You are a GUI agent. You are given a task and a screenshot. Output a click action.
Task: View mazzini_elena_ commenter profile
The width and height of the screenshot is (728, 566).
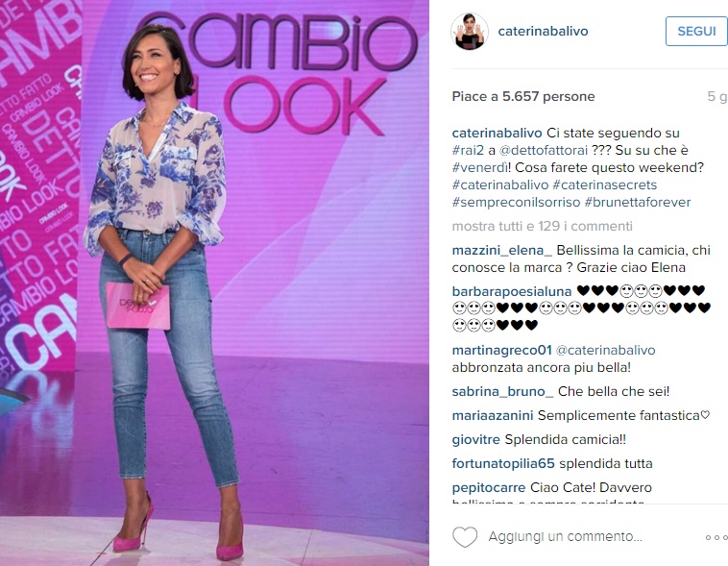coord(502,250)
